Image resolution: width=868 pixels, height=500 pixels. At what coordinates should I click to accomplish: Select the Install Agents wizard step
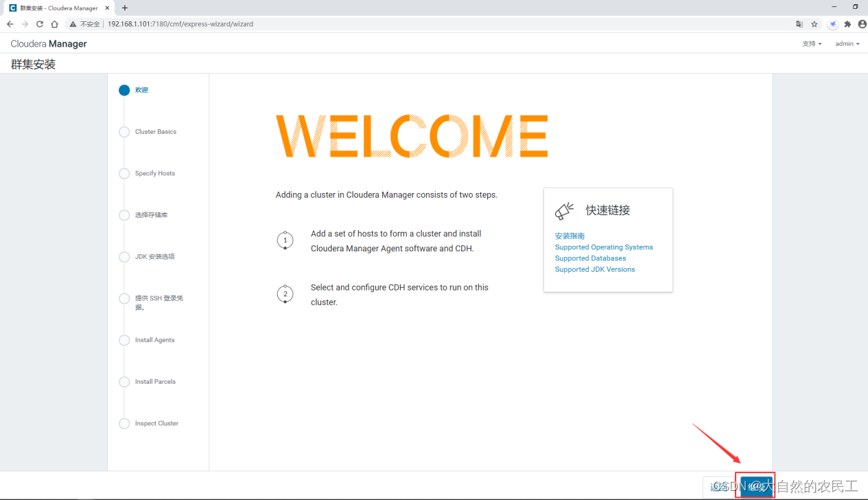(155, 340)
